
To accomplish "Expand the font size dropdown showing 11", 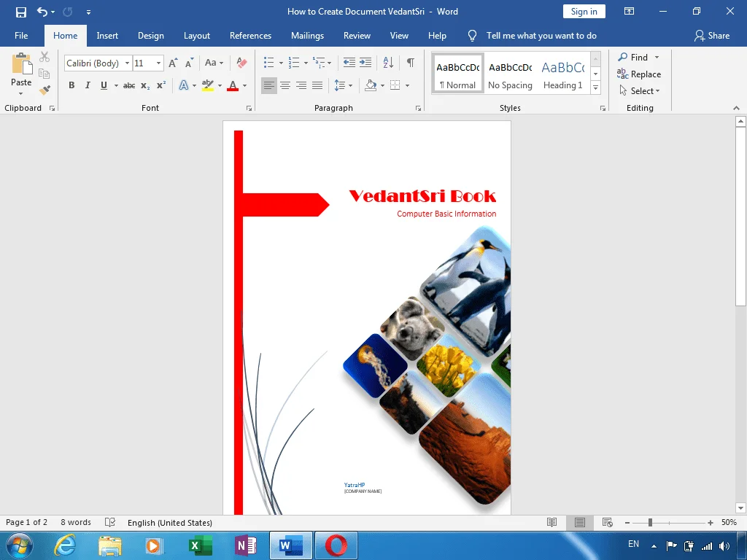I will coord(158,63).
